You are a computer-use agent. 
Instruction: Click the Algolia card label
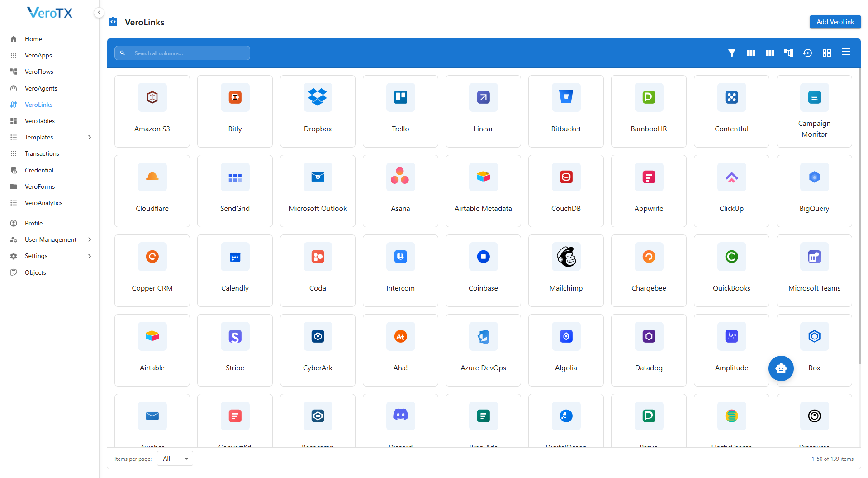click(566, 368)
